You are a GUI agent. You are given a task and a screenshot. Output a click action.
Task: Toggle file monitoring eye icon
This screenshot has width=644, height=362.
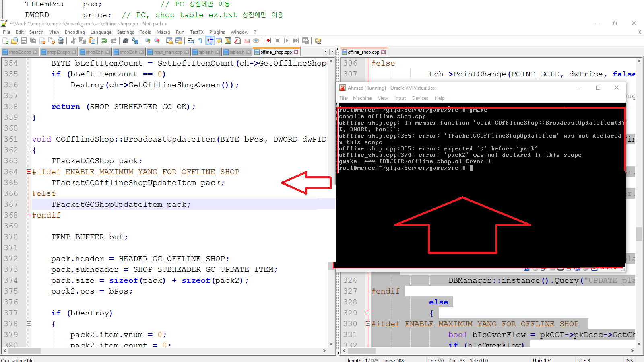point(256,41)
